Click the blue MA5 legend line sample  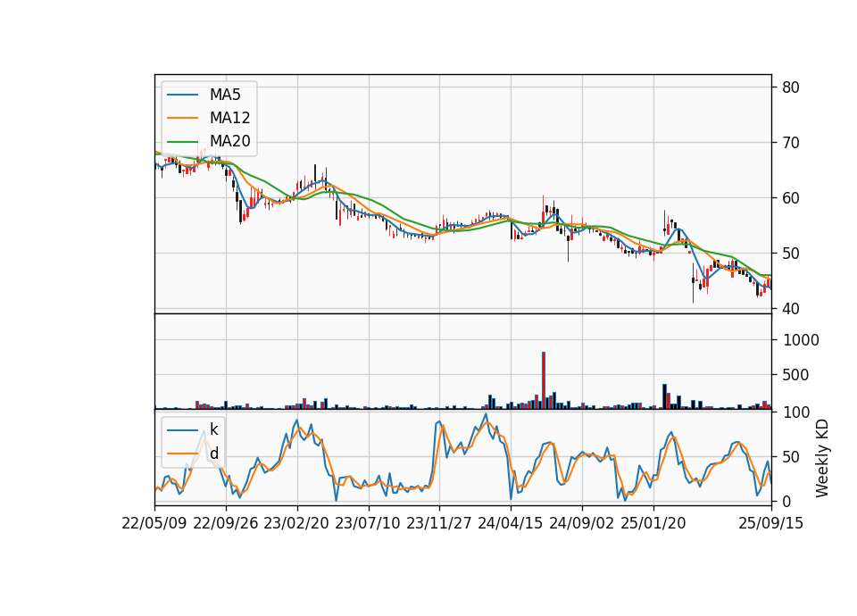click(x=182, y=96)
